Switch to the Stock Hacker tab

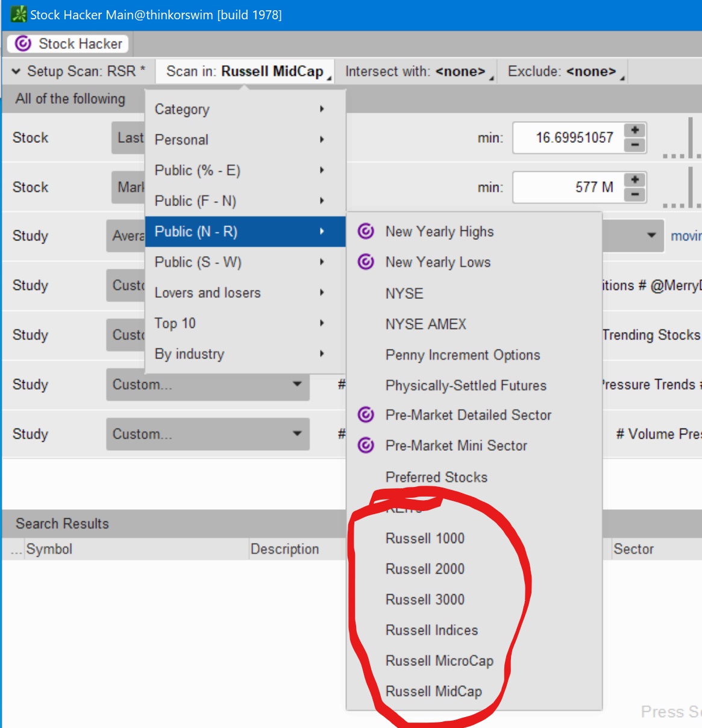[68, 44]
